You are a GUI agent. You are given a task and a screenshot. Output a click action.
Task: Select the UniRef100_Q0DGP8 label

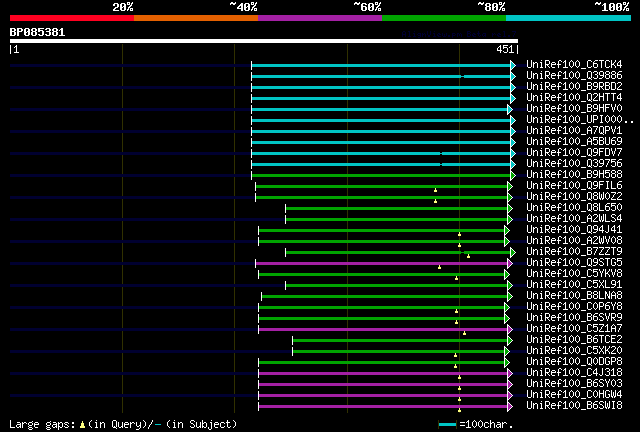(x=574, y=362)
